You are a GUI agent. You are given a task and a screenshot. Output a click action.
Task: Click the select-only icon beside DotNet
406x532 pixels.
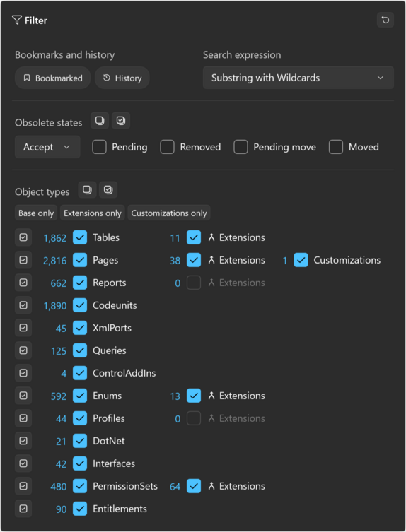(x=23, y=441)
